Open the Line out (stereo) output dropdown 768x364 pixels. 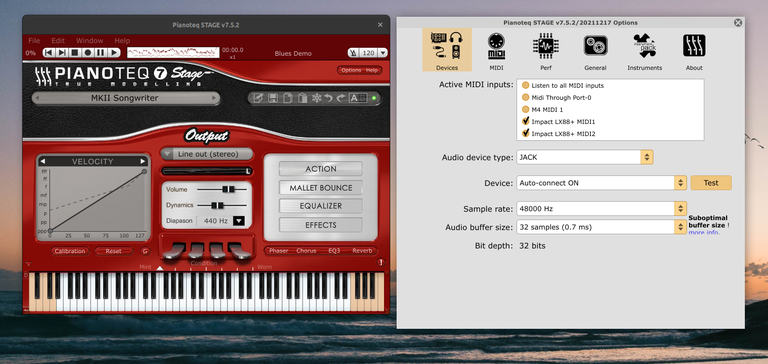[x=206, y=154]
